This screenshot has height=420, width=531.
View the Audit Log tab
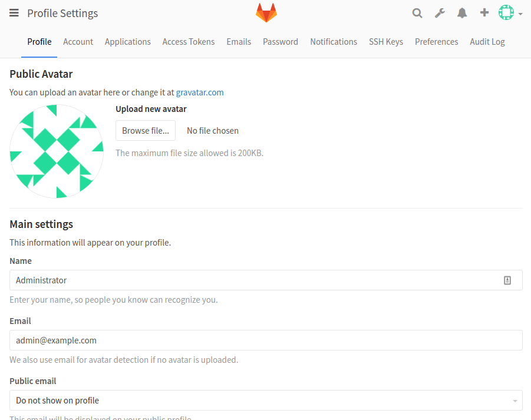(x=487, y=41)
